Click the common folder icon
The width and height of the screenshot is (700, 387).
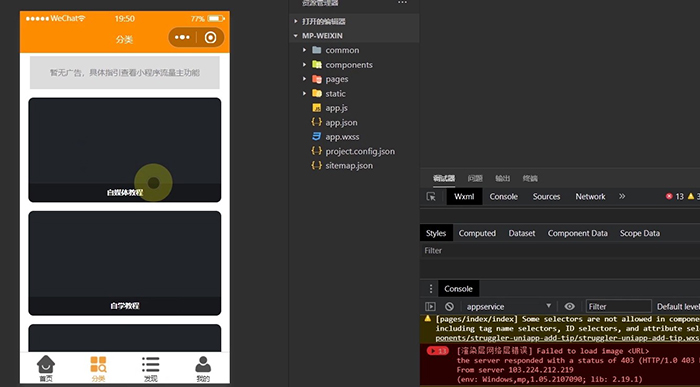point(317,50)
